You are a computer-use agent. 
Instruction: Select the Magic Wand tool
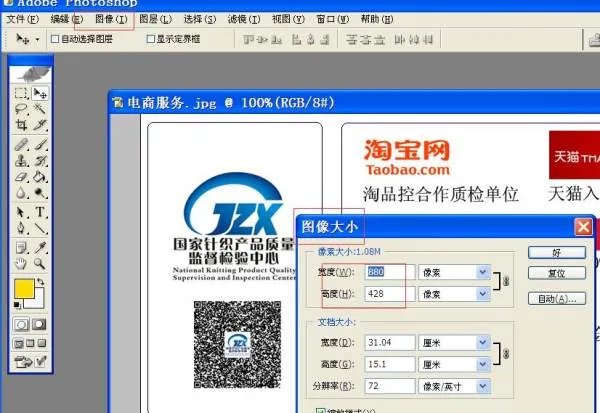[x=40, y=109]
